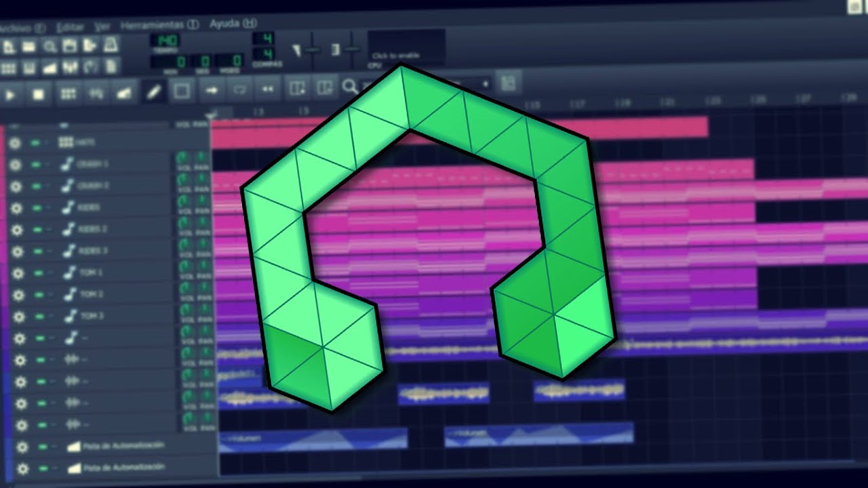The image size is (868, 488).
Task: Open Herramientas menu
Action: click(159, 25)
